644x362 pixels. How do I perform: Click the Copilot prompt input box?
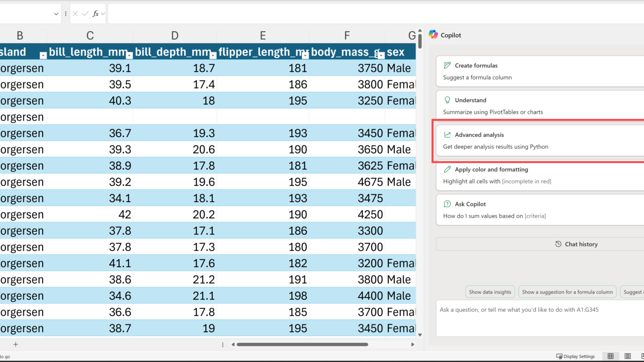click(x=538, y=318)
